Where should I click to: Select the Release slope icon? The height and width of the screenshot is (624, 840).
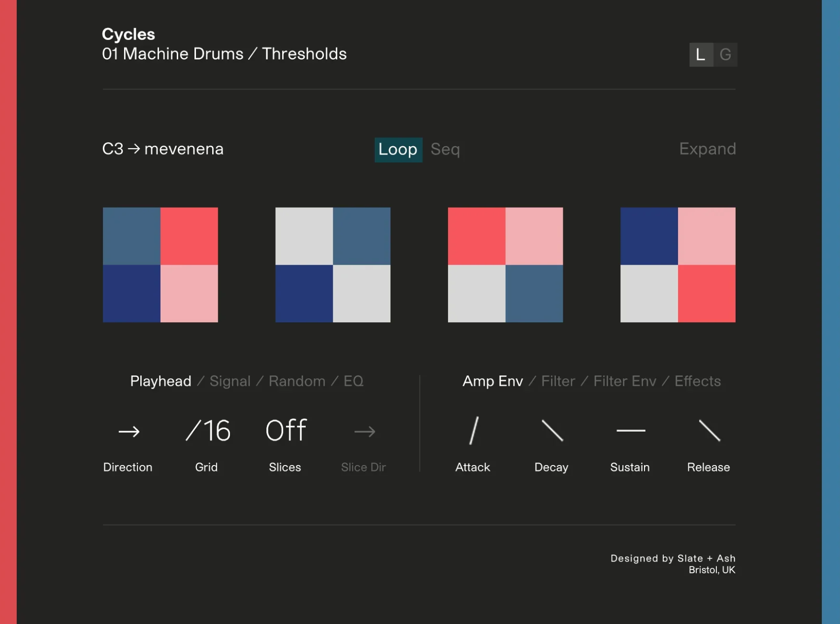710,431
